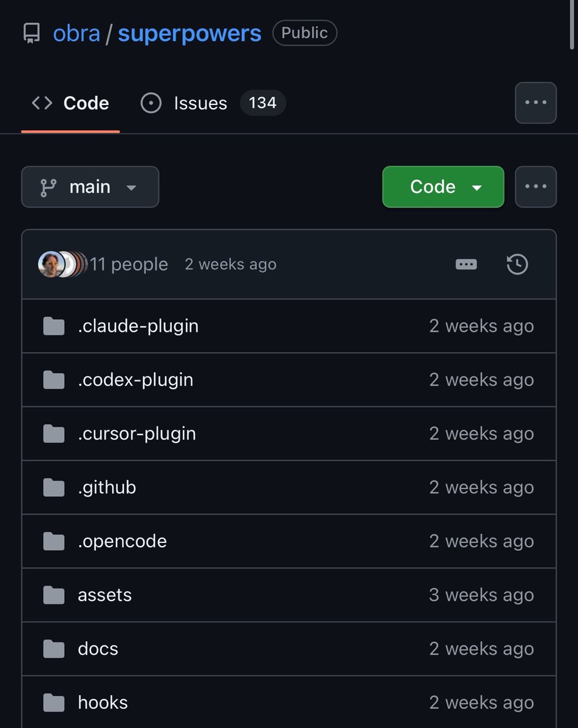Click 2 weeks ago in .opencode row
Viewport: 578px width, 728px height.
point(481,541)
